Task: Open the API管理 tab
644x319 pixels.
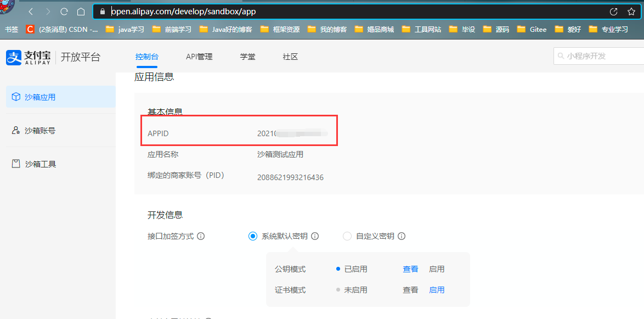Action: tap(199, 57)
